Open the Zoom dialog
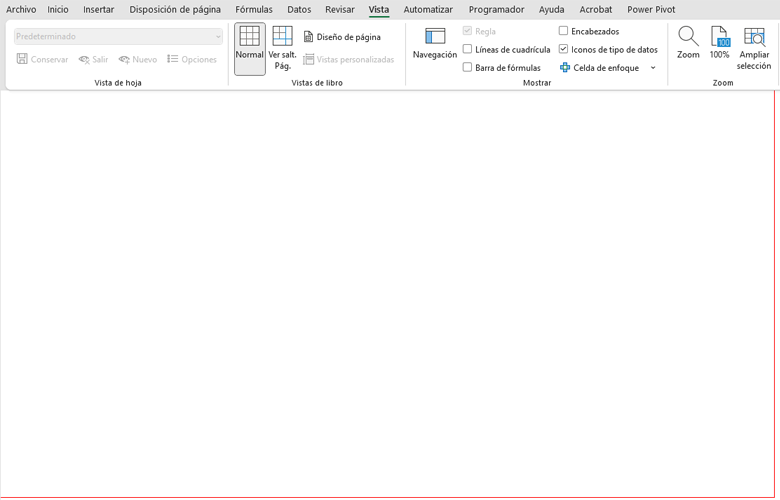The height and width of the screenshot is (500, 780). point(688,44)
